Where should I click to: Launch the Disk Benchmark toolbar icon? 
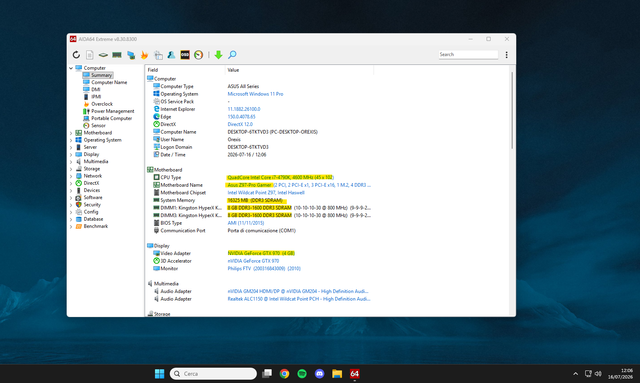(103, 55)
